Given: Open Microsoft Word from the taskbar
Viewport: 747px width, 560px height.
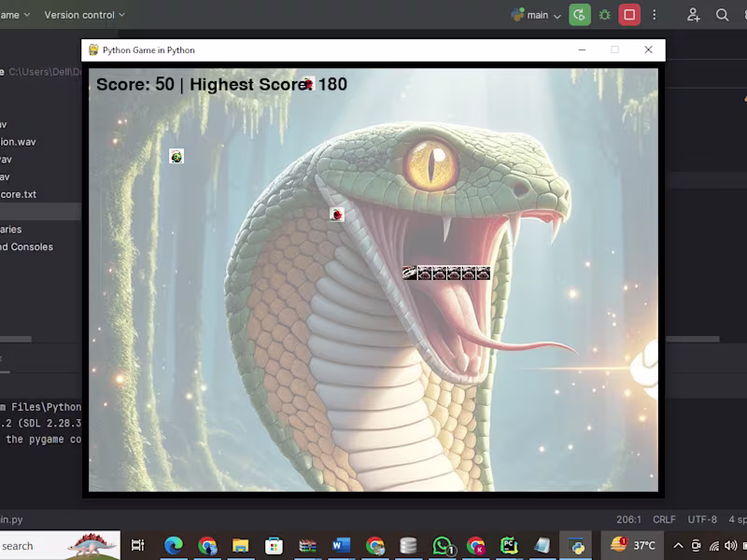Looking at the screenshot, I should (341, 546).
